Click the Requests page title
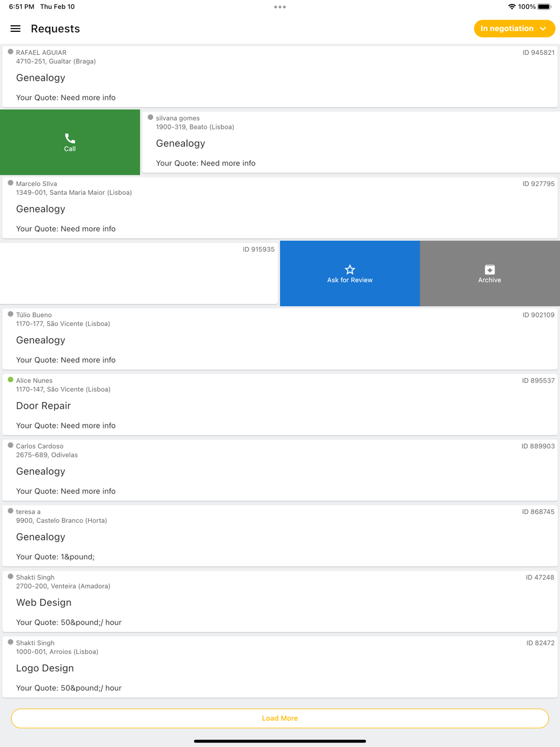 [x=55, y=29]
